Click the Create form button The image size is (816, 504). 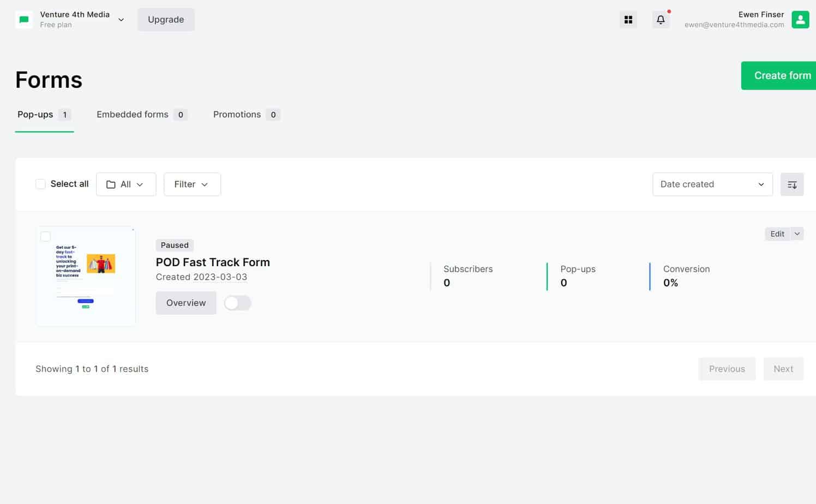[x=782, y=75]
